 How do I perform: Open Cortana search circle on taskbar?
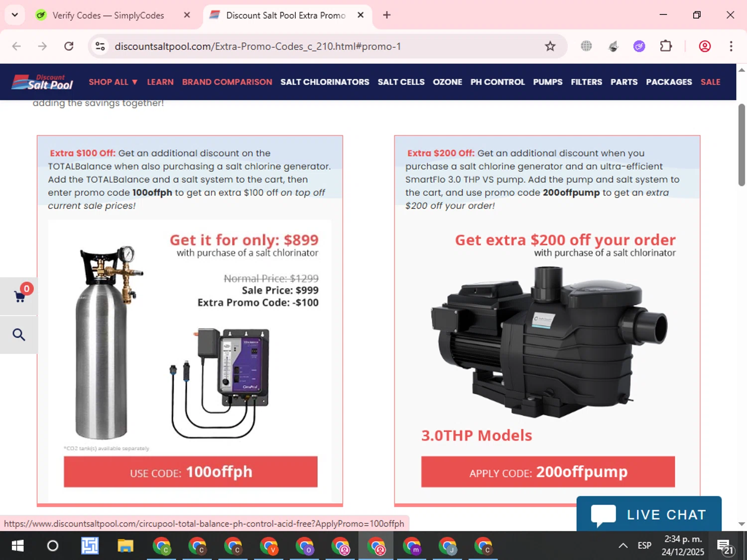click(x=52, y=546)
